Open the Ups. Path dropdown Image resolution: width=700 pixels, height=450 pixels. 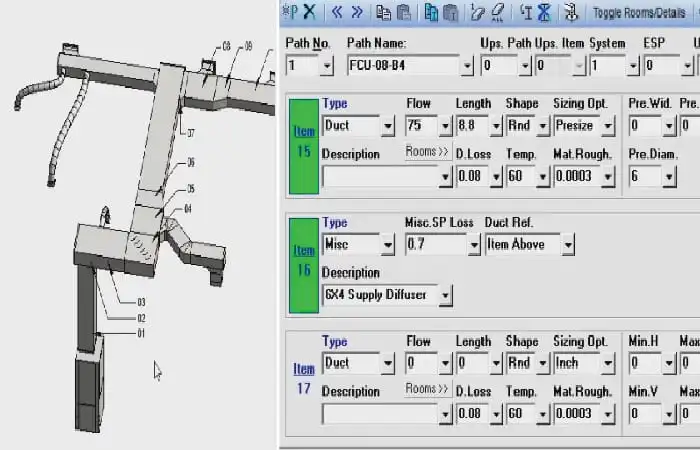[525, 66]
